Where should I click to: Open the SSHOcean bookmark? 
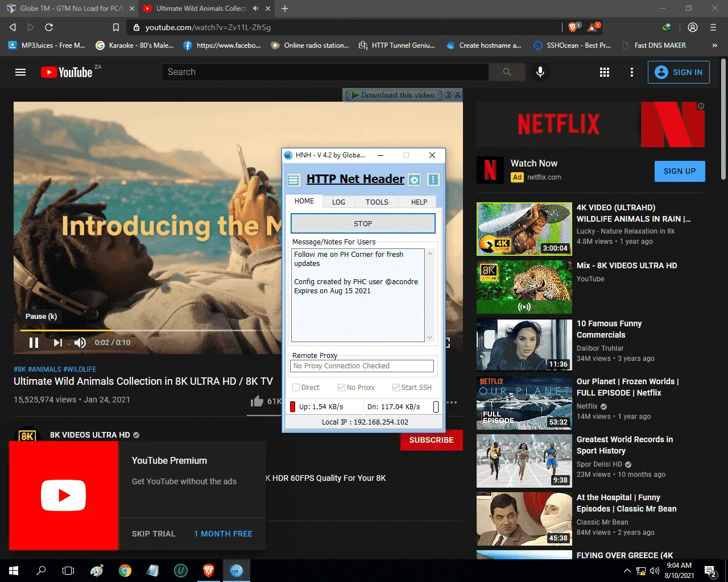click(x=572, y=45)
